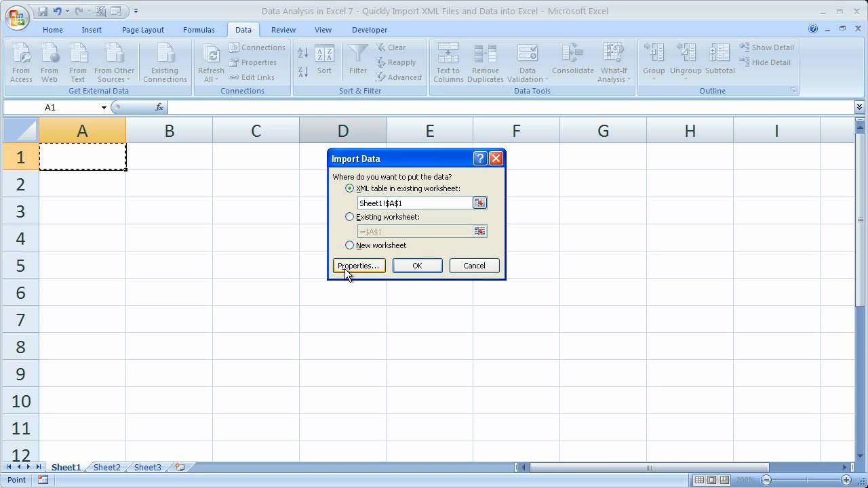This screenshot has height=488, width=868.
Task: Open the Page Layout tab
Action: [143, 30]
